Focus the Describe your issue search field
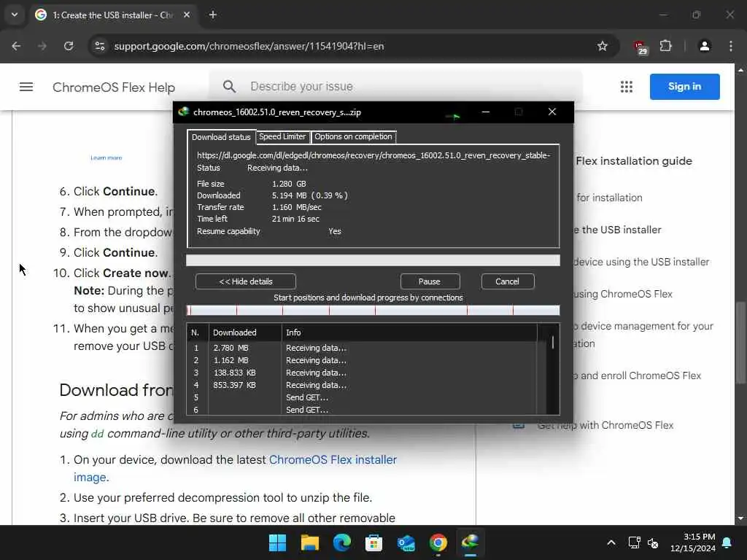This screenshot has width=747, height=560. 395,87
